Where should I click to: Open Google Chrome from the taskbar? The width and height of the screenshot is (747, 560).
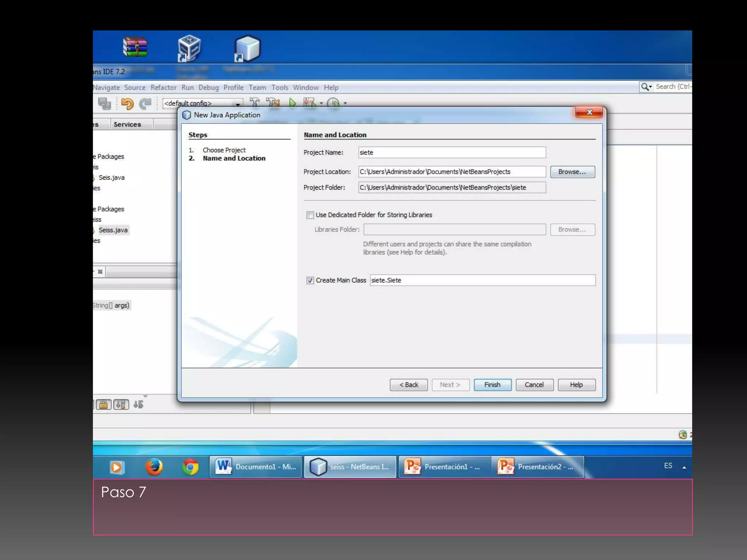coord(190,467)
